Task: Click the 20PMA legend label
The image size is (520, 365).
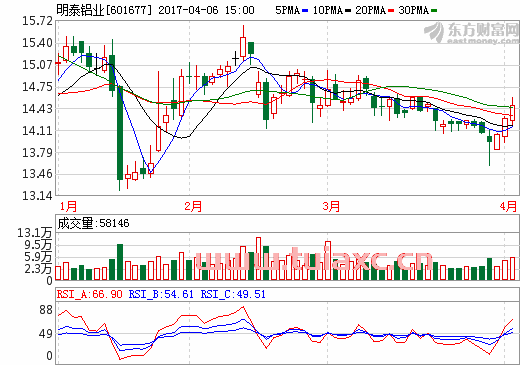Action: (371, 10)
